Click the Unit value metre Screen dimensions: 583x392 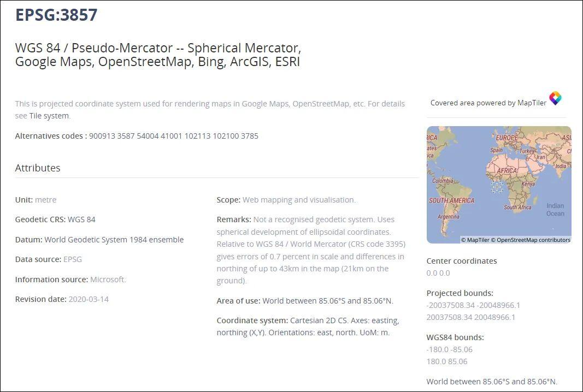coord(45,200)
